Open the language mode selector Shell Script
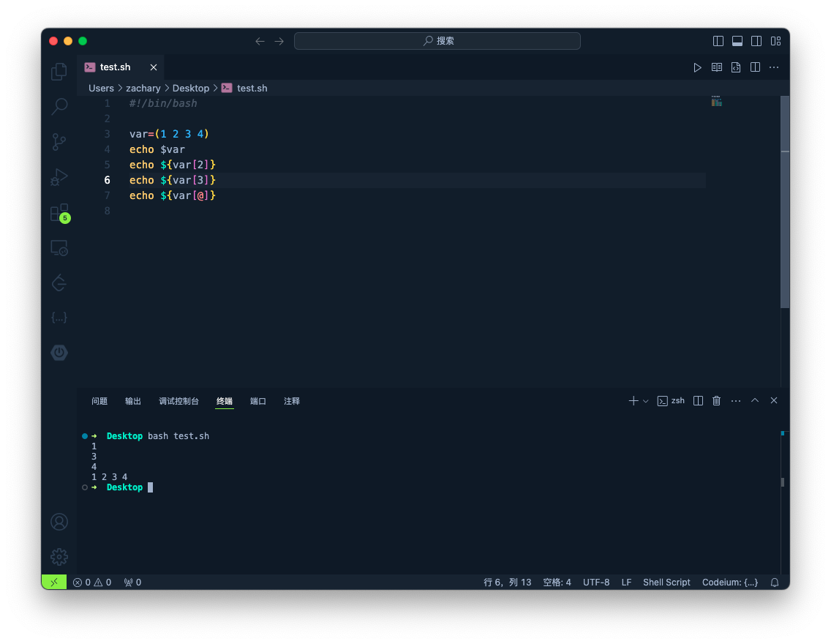This screenshot has width=831, height=644. [x=666, y=582]
